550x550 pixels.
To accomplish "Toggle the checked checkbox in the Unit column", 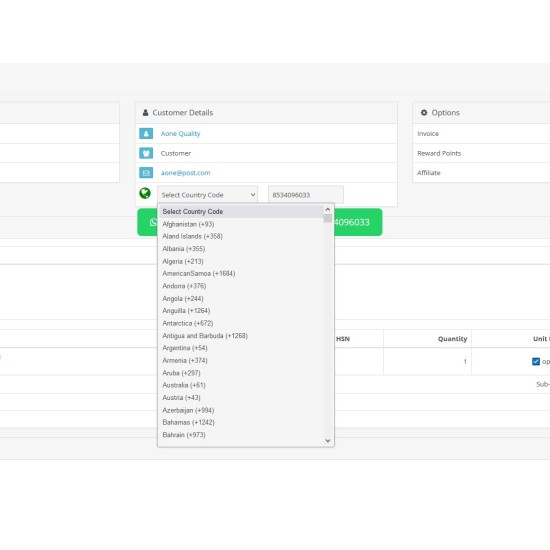I will click(x=536, y=361).
